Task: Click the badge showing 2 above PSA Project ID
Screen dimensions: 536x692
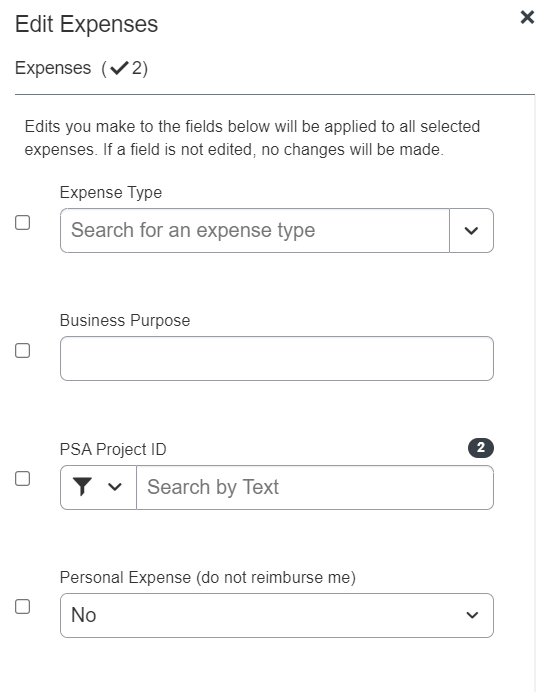Action: click(481, 448)
